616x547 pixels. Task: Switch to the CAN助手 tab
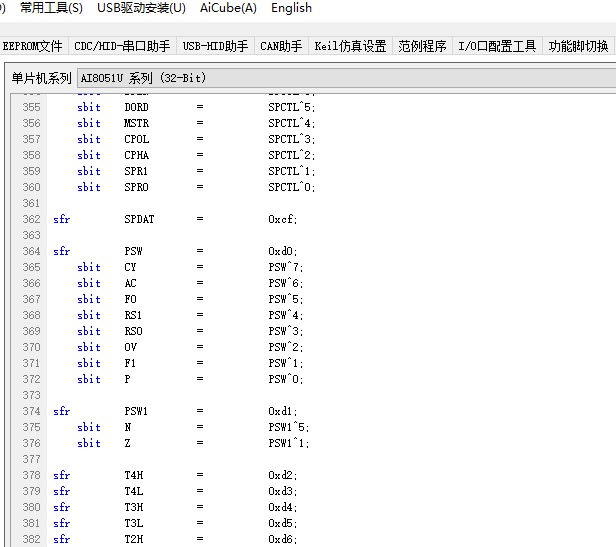[281, 46]
